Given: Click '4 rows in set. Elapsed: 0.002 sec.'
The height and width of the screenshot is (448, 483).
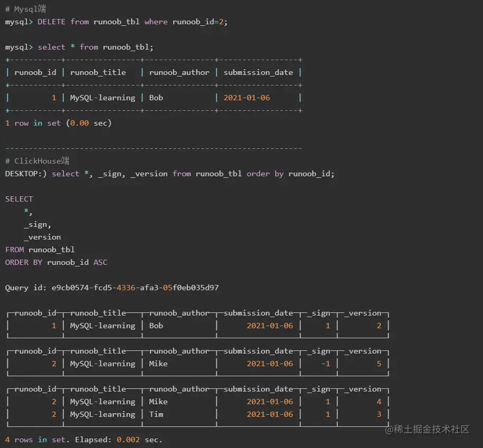Looking at the screenshot, I should [x=83, y=440].
